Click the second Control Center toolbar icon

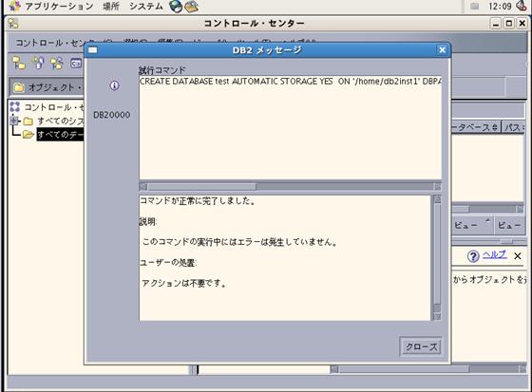(38, 63)
